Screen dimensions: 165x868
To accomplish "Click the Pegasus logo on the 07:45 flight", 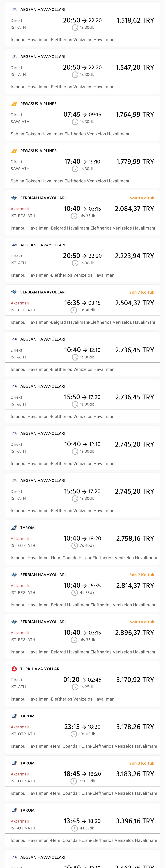I will point(14,104).
